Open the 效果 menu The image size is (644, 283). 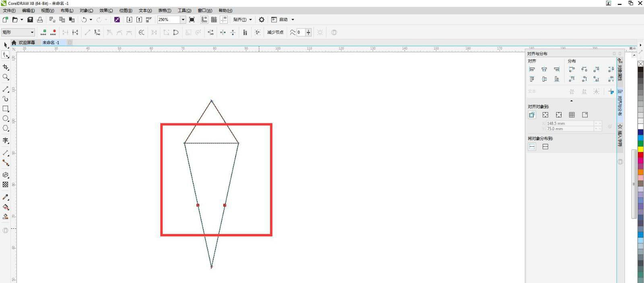tap(106, 10)
